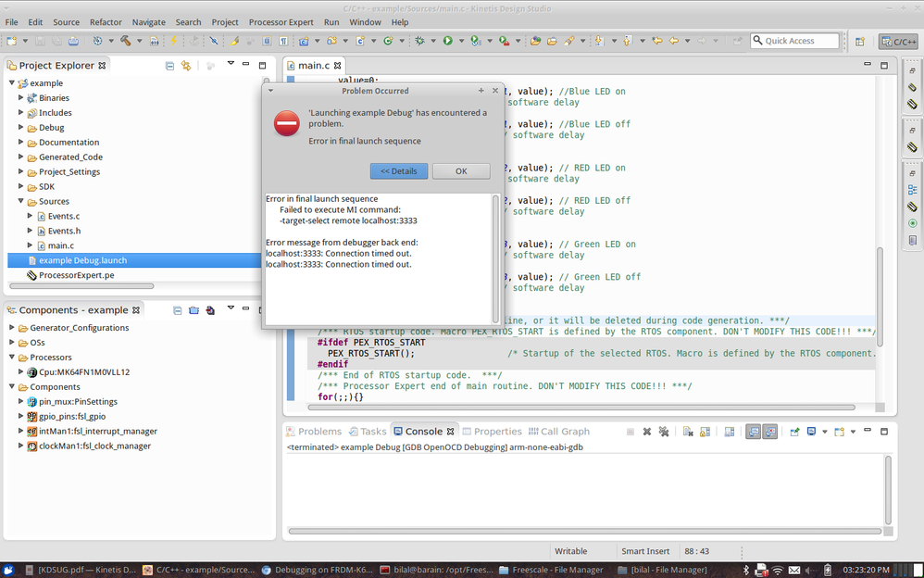The image size is (924, 578).
Task: Click the Display Selected Console icon
Action: [811, 432]
